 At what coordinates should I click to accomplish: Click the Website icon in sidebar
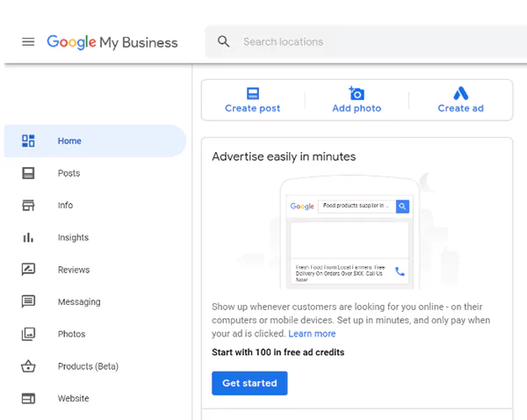[x=28, y=399]
